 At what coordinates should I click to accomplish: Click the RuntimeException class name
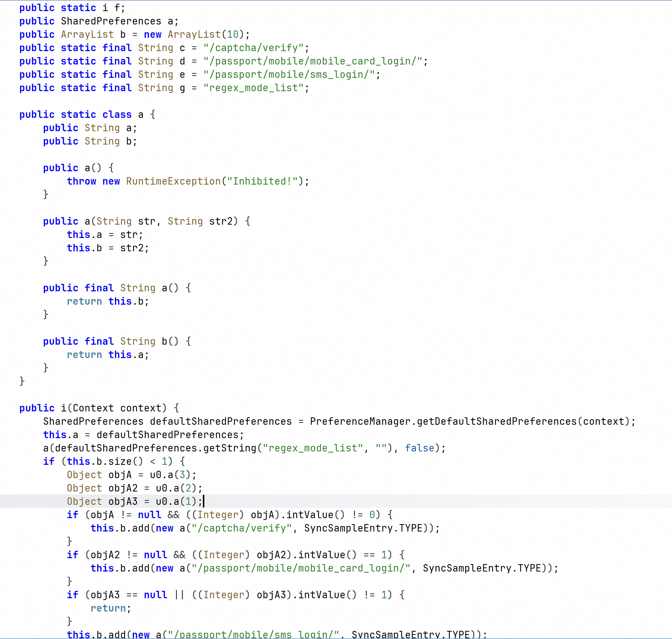click(173, 181)
